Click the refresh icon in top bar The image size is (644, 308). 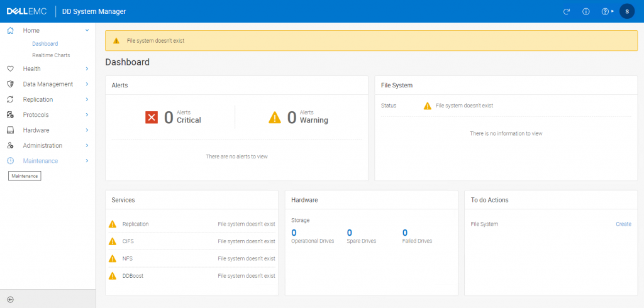(567, 11)
